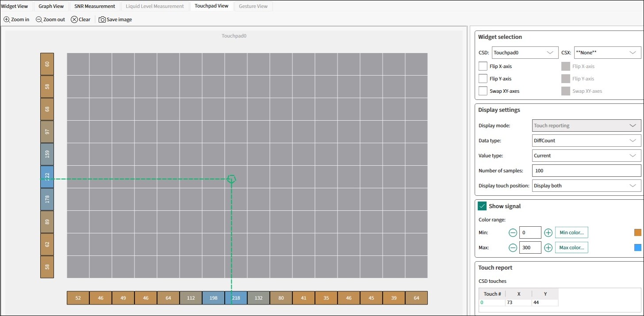The height and width of the screenshot is (316, 644).
Task: Click the Number of samples input field
Action: pyautogui.click(x=586, y=171)
